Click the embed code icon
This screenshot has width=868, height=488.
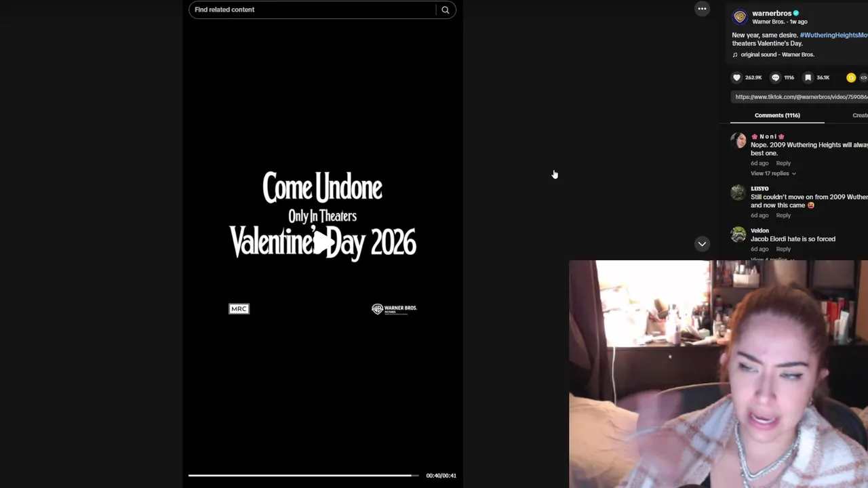click(x=863, y=77)
